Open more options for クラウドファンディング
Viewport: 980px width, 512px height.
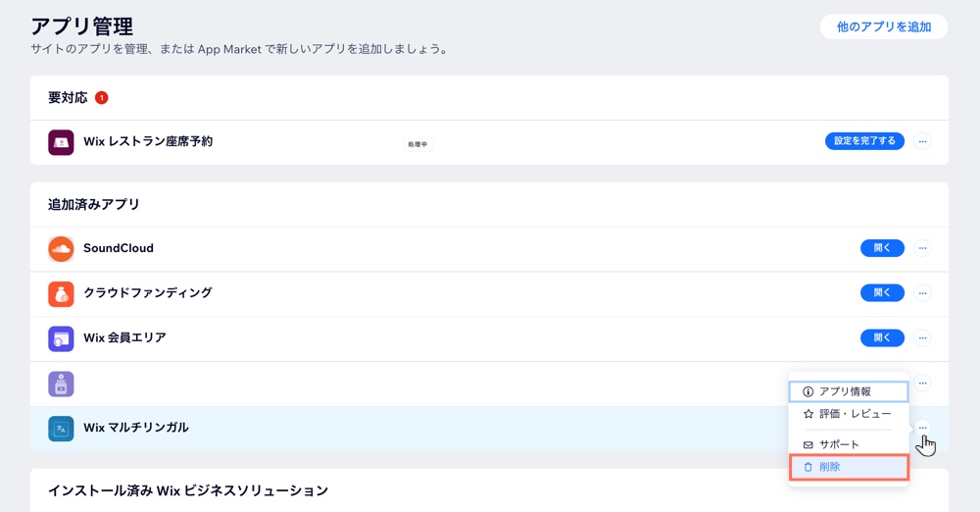point(922,293)
